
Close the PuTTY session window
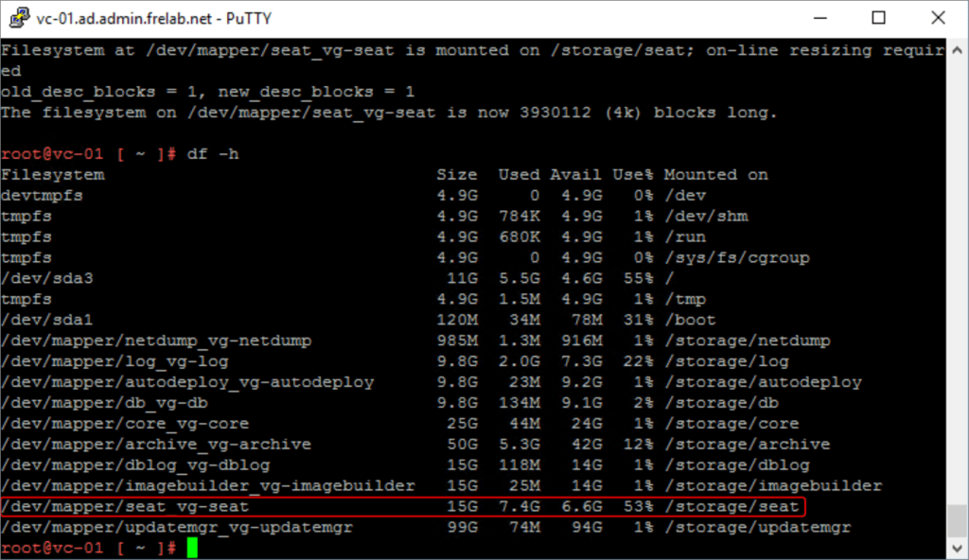[x=935, y=18]
